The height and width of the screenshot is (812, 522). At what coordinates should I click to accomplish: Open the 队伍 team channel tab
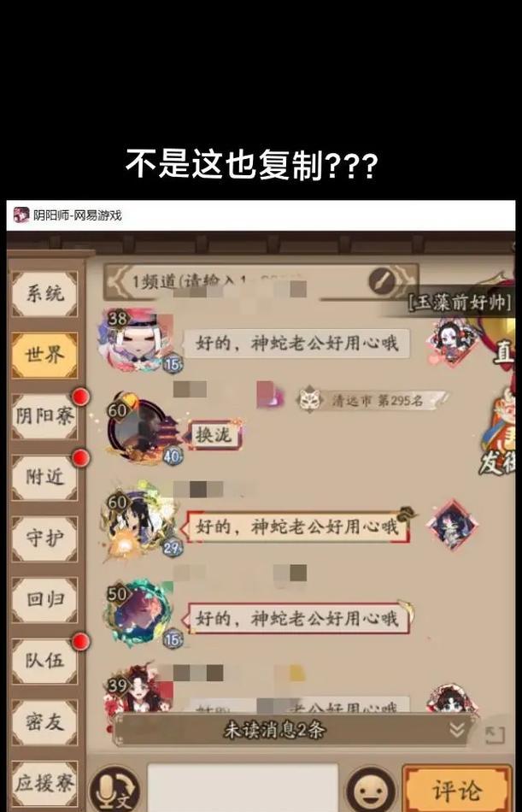click(x=45, y=661)
